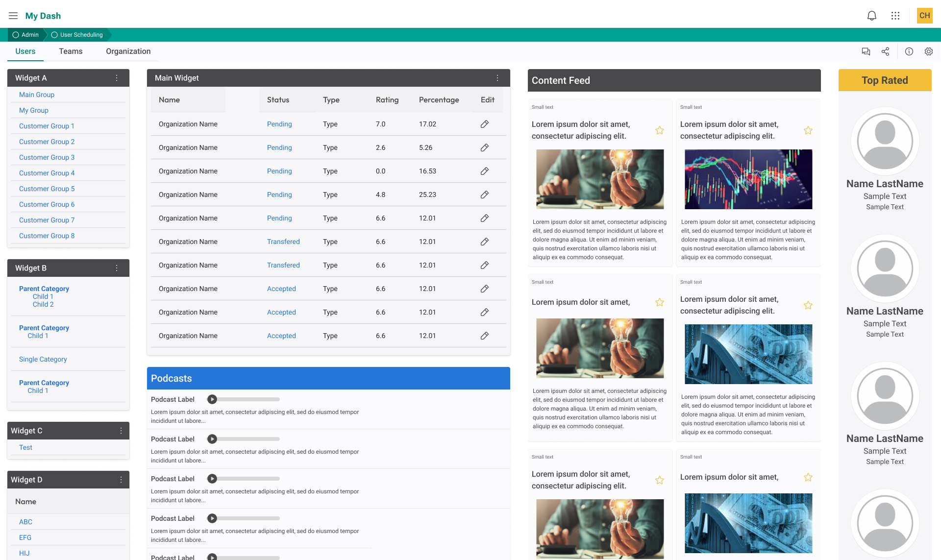Switch to the Teams tab

71,51
